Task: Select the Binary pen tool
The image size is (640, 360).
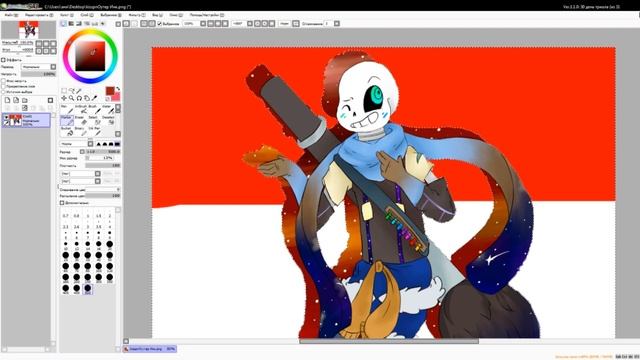Action: point(81,131)
